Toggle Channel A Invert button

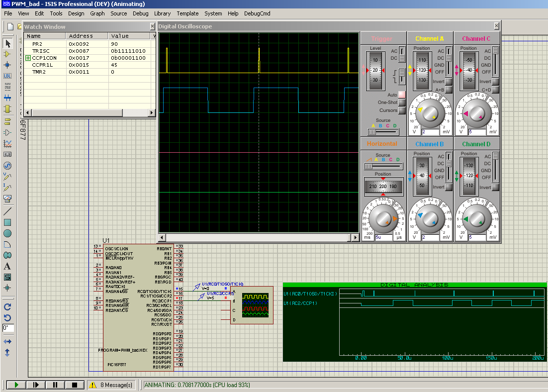[x=448, y=82]
